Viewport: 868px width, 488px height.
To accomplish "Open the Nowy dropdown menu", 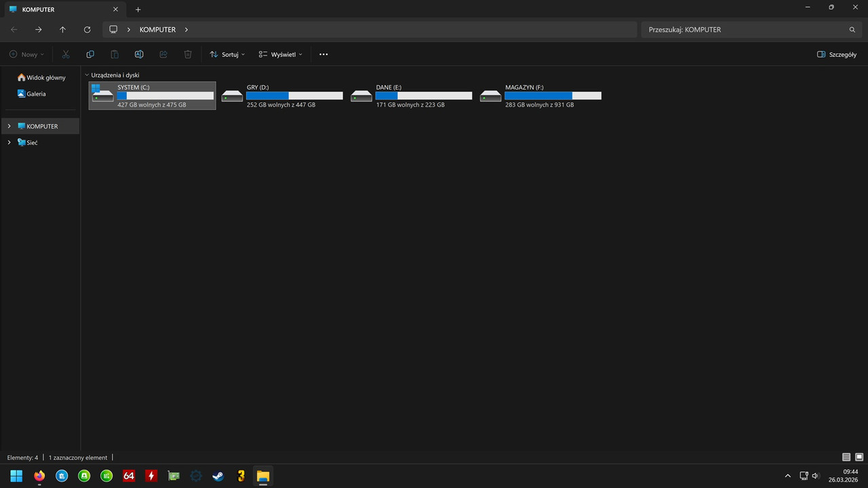I will 26,54.
